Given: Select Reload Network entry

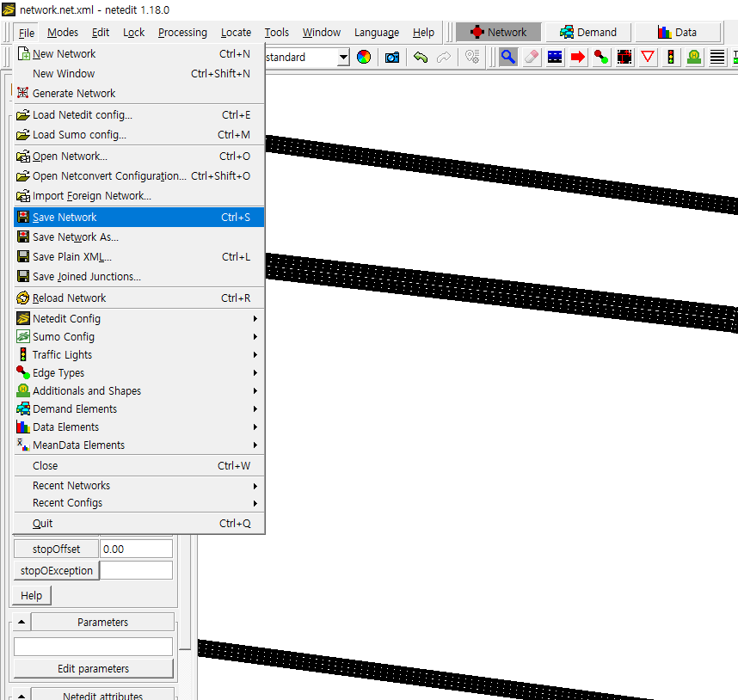Looking at the screenshot, I should point(139,298).
